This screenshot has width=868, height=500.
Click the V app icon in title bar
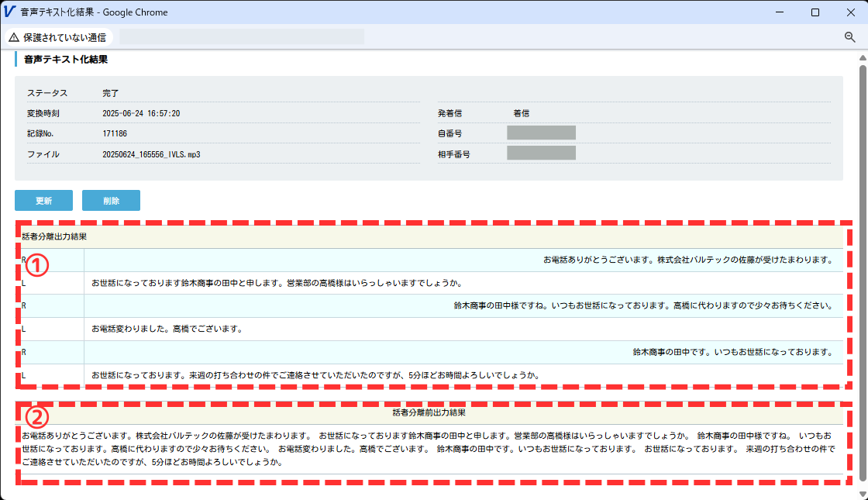[x=10, y=12]
